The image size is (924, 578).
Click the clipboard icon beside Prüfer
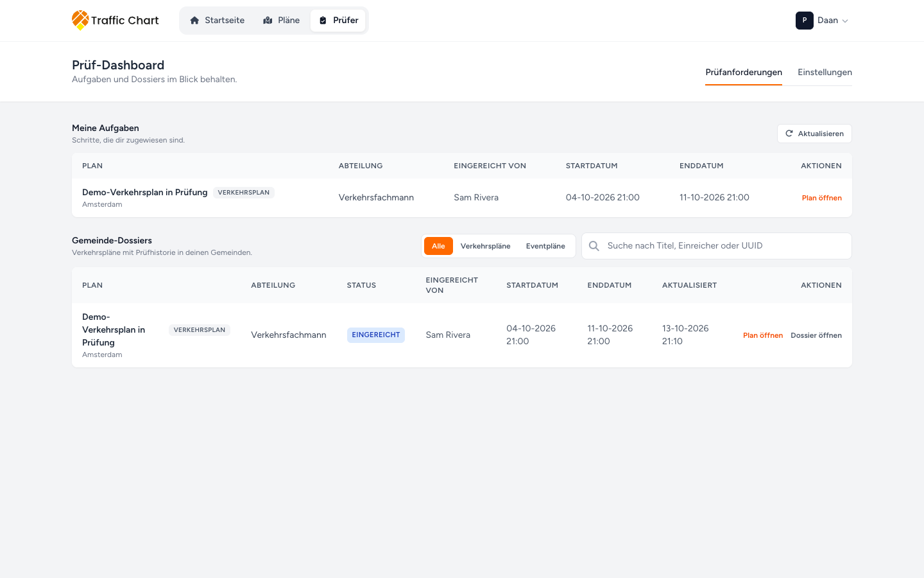point(323,21)
